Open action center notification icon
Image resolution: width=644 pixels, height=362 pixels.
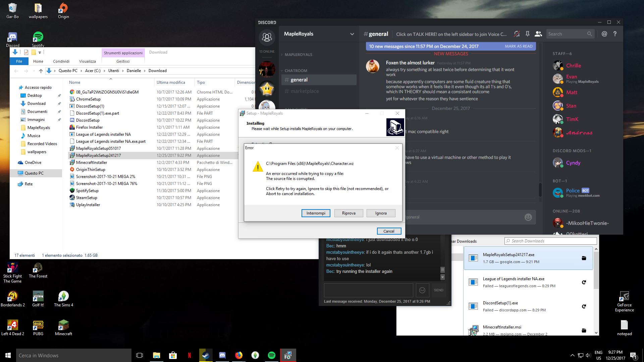point(633,355)
